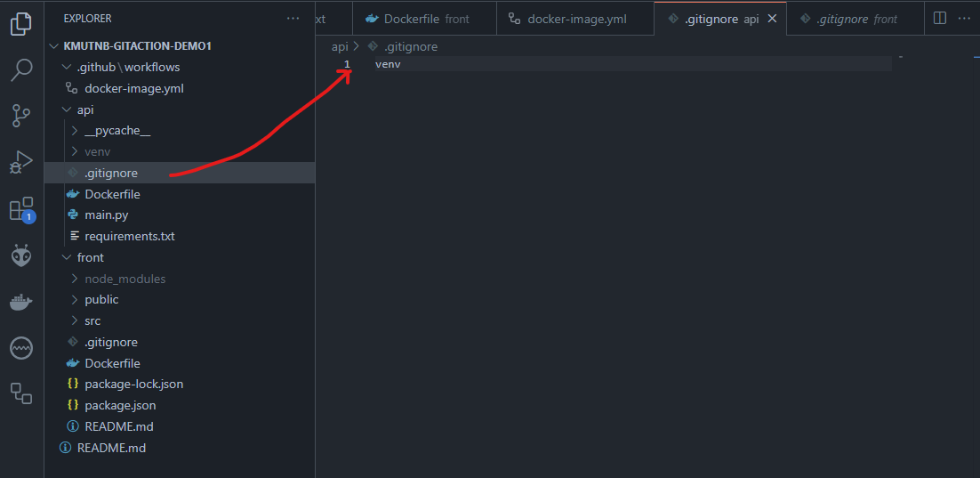This screenshot has height=478, width=980.
Task: Close the .gitignore api tab
Action: click(x=772, y=19)
